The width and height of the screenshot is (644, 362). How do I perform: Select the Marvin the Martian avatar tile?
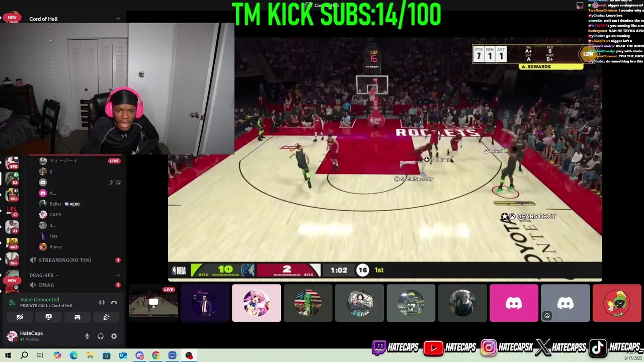(617, 303)
